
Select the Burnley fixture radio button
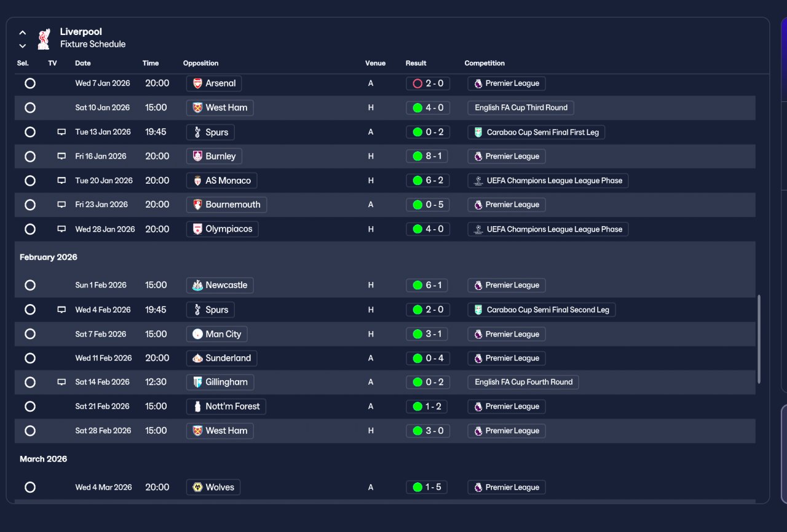tap(30, 157)
